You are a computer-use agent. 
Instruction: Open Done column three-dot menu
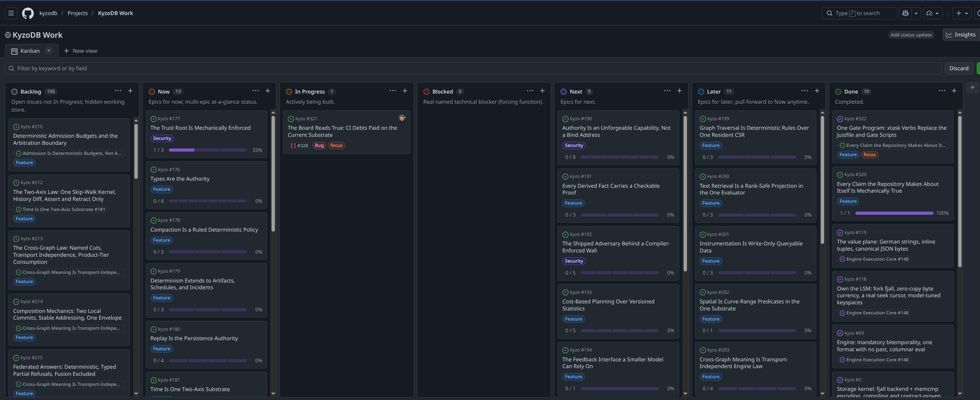click(942, 91)
